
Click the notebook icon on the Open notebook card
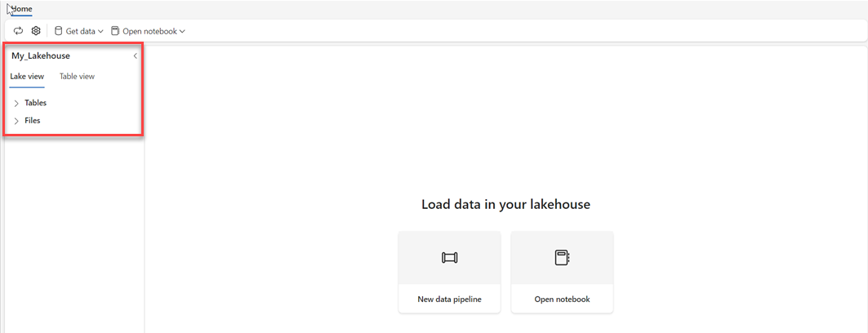coord(562,258)
